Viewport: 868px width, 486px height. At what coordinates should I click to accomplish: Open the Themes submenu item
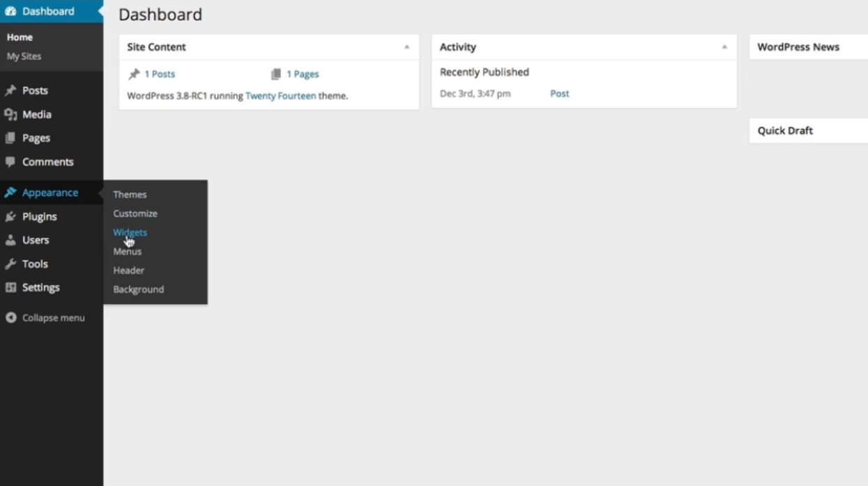coord(130,195)
